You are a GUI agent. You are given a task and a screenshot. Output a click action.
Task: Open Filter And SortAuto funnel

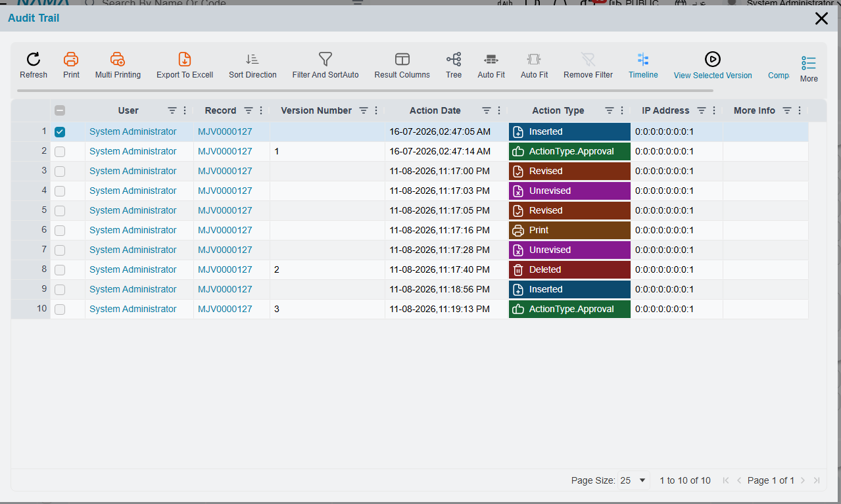point(325,59)
